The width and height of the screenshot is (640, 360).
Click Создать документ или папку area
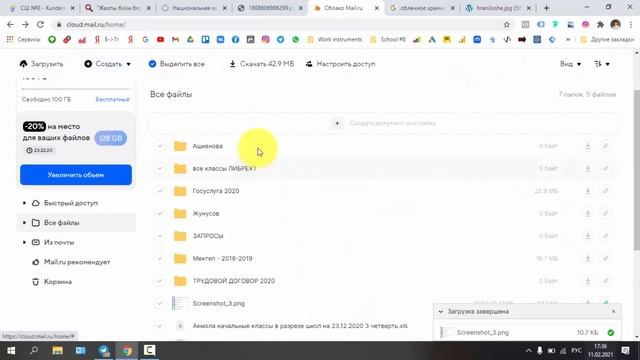384,123
